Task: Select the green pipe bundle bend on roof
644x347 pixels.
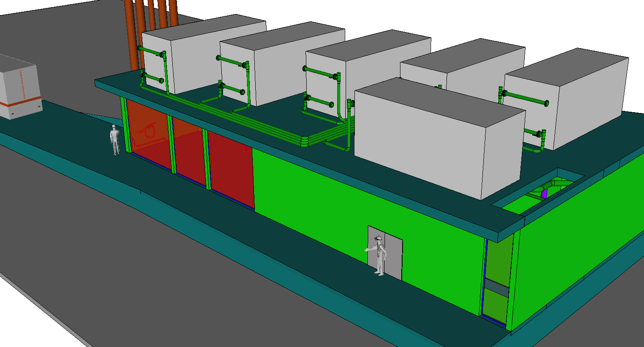Action: point(304,141)
